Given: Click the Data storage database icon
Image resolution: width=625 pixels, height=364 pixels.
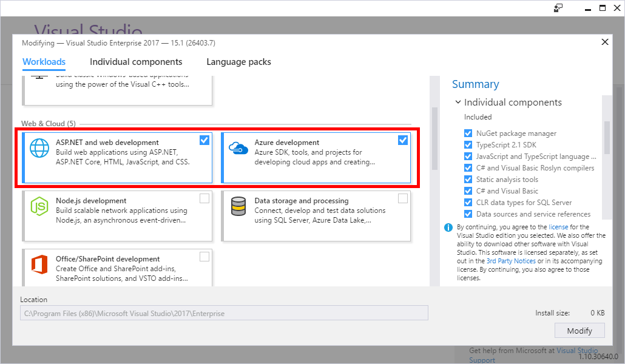Looking at the screenshot, I should 238,207.
